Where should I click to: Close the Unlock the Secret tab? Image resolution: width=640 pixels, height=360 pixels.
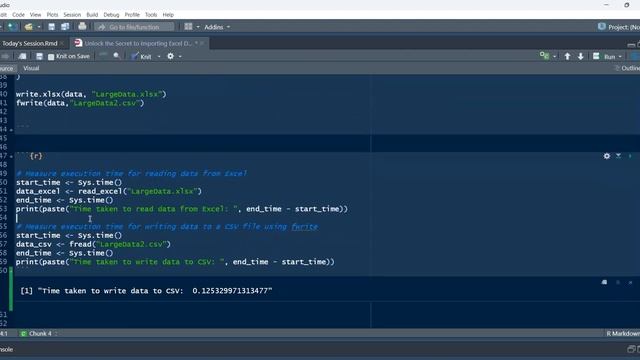pos(202,43)
